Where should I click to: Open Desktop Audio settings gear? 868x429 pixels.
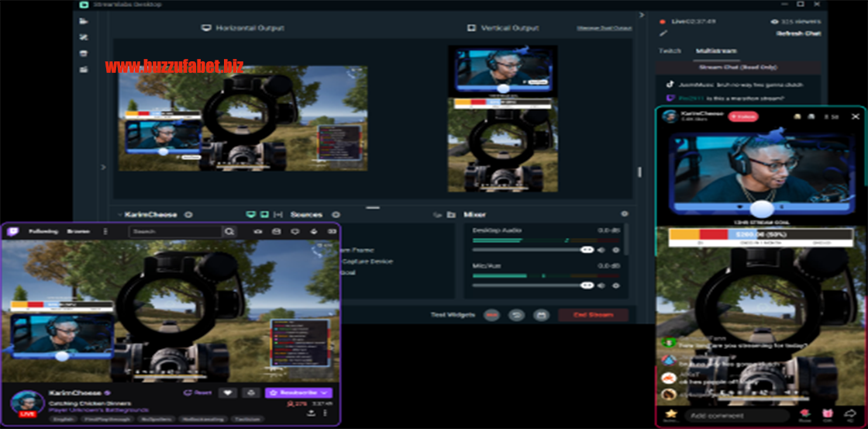pos(615,250)
